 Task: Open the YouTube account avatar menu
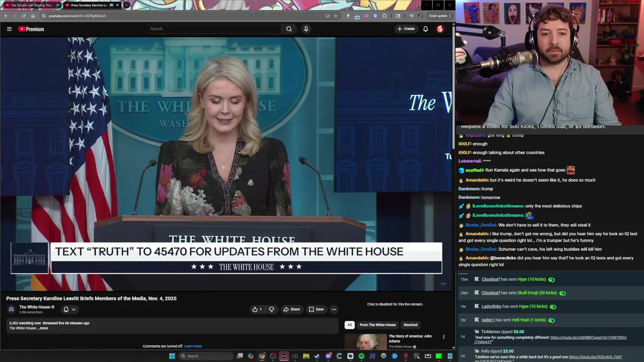(x=440, y=29)
